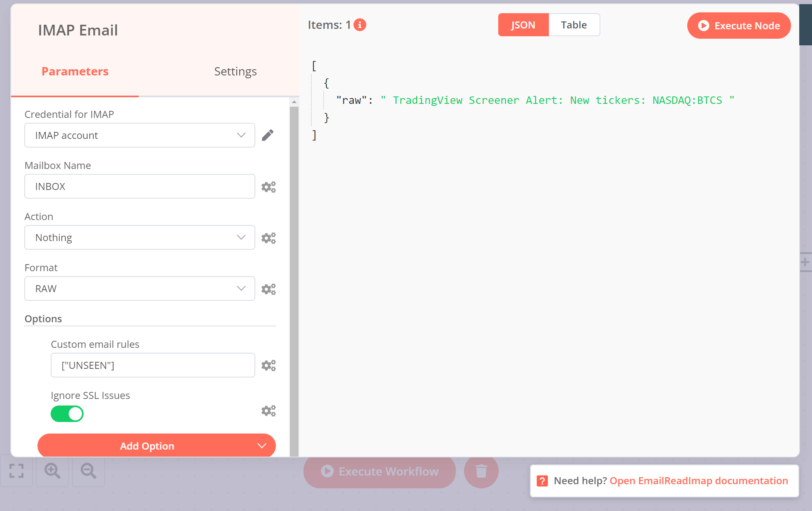Image resolution: width=812 pixels, height=511 pixels.
Task: Edit the IMAP account credential pencil icon
Action: pyautogui.click(x=268, y=135)
